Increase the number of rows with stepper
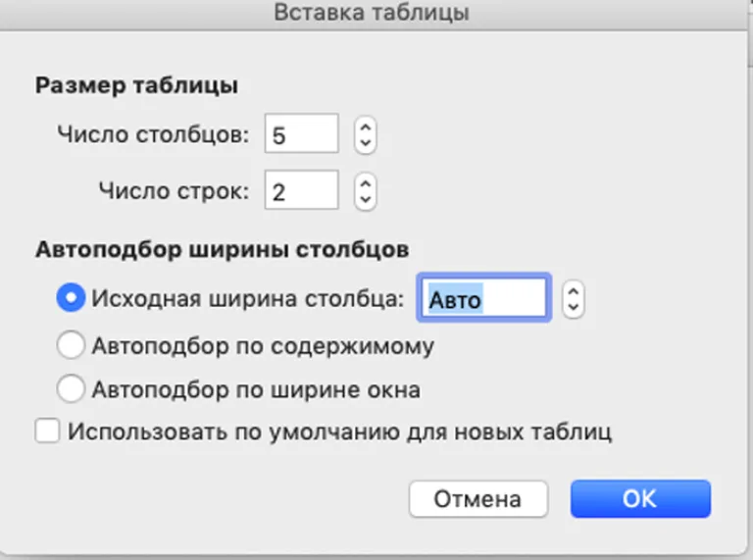This screenshot has height=560, width=753. pyautogui.click(x=366, y=183)
